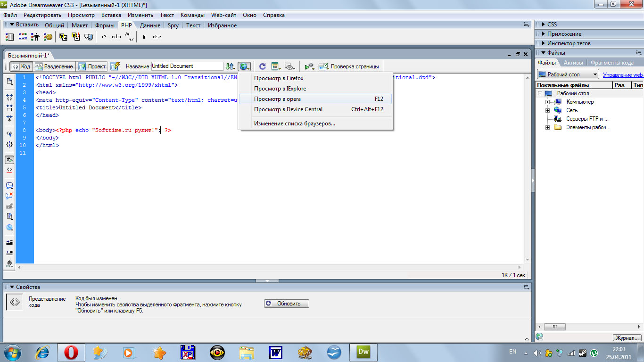The height and width of the screenshot is (362, 644).
Task: Expand the Приложение panel
Action: click(x=544, y=34)
